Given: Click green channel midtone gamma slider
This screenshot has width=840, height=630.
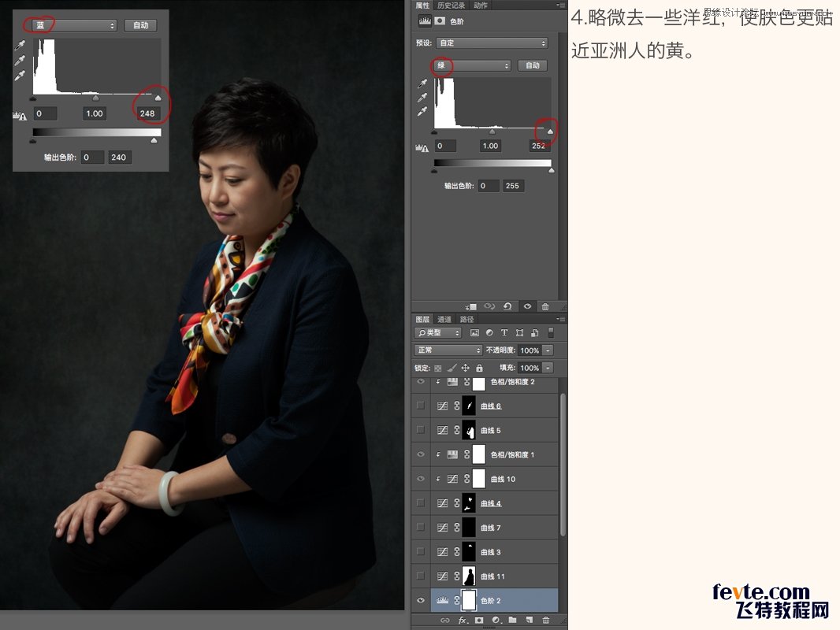Looking at the screenshot, I should (x=492, y=132).
